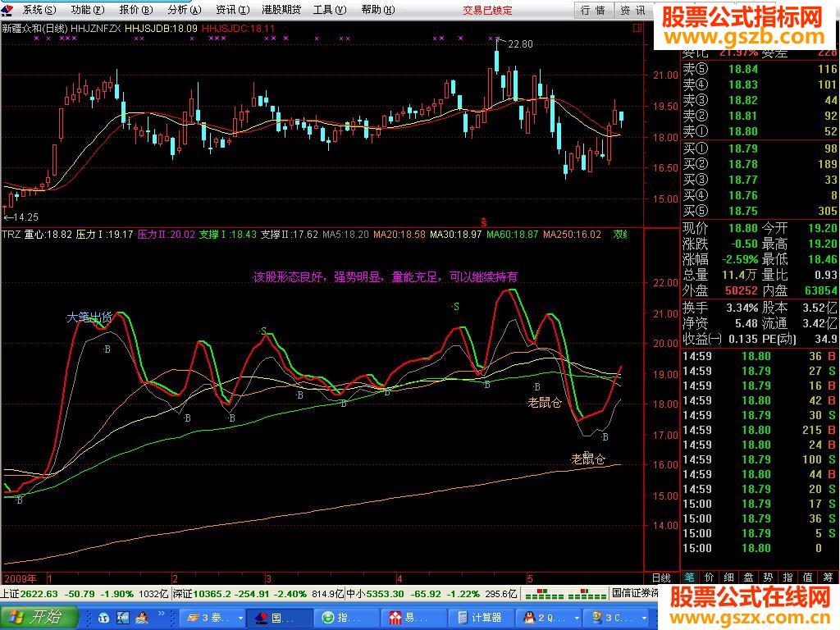Click the 国信证券 status bar label
Viewport: 840px width, 630px height.
pyautogui.click(x=636, y=593)
